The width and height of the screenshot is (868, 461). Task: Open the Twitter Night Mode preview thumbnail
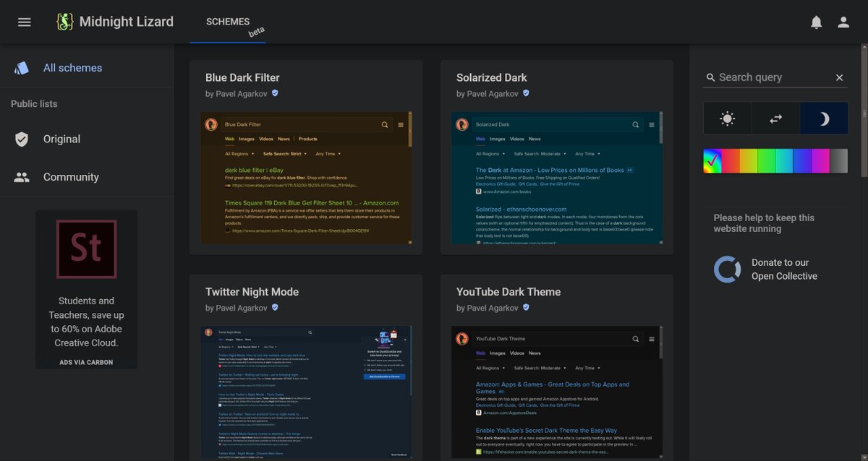click(x=306, y=392)
